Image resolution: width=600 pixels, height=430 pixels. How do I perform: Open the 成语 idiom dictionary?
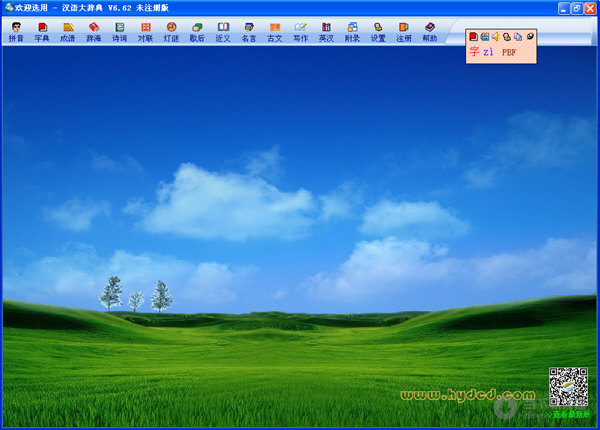click(x=68, y=32)
